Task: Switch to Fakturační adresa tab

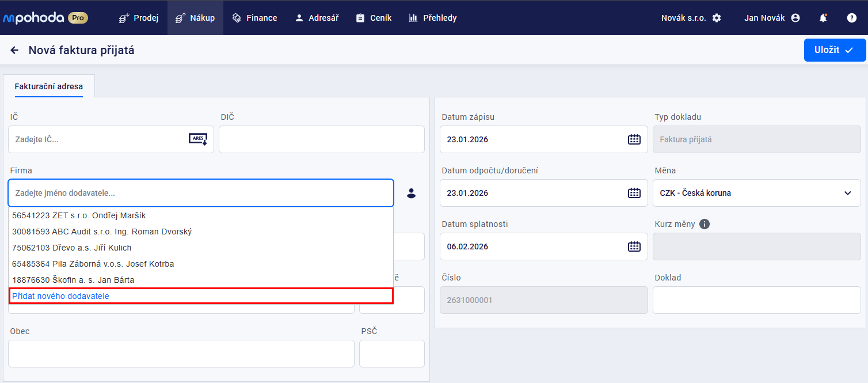Action: point(49,86)
